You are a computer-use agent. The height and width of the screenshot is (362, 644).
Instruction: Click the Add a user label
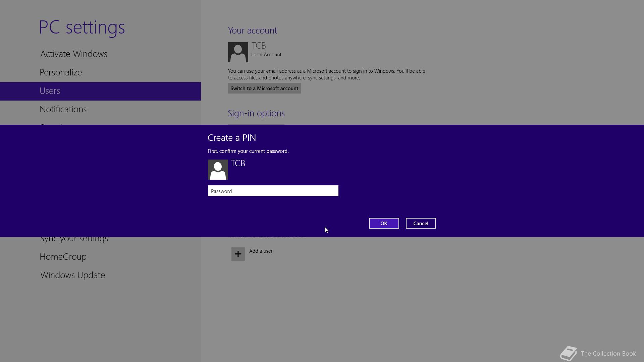261,251
